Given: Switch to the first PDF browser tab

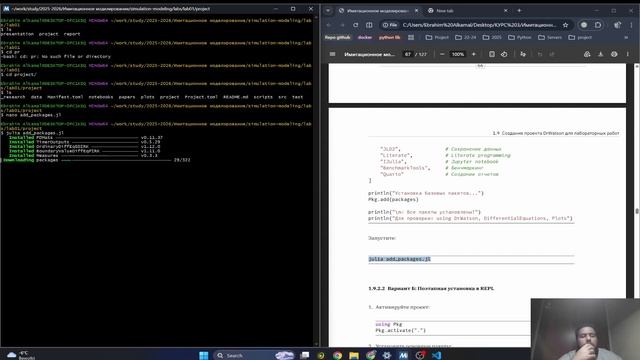Looking at the screenshot, I should click(377, 11).
